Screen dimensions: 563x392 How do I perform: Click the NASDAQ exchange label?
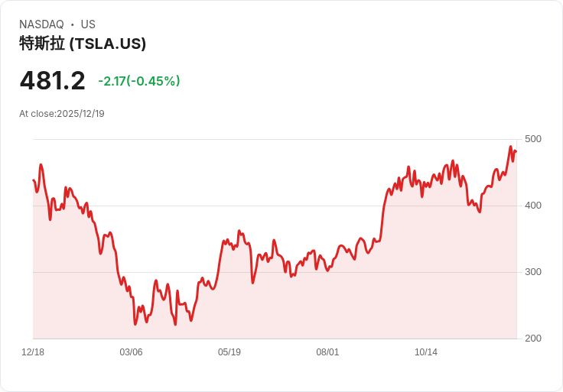tap(41, 24)
